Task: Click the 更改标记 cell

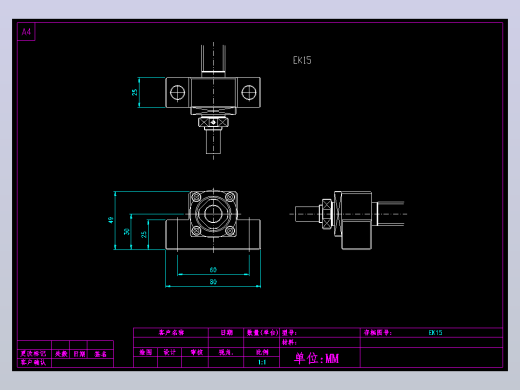Action: [33, 354]
